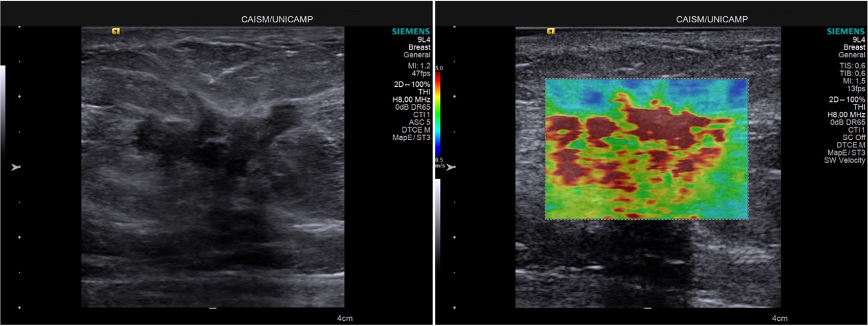Viewport: 868px width, 326px height.
Task: Click the colored elastography region of interest box
Action: (x=647, y=149)
